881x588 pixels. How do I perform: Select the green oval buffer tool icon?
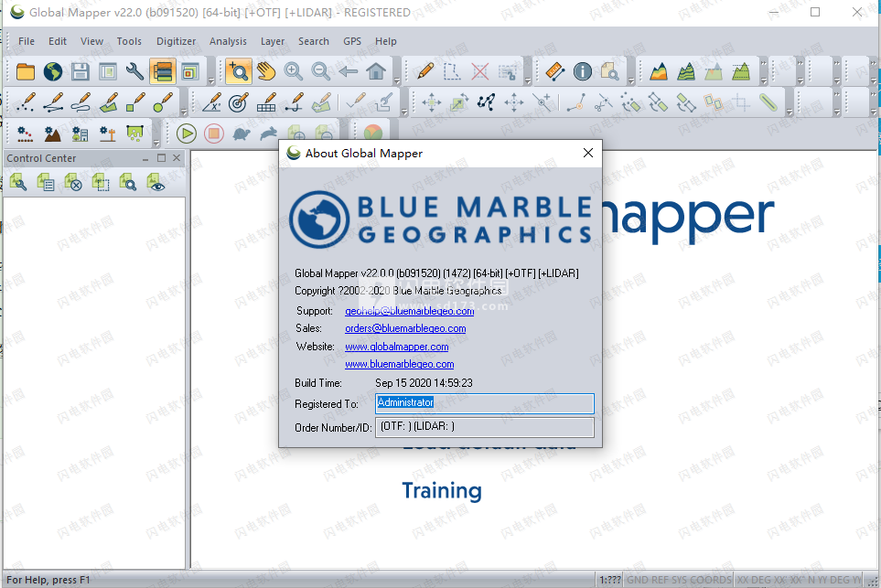pyautogui.click(x=768, y=102)
